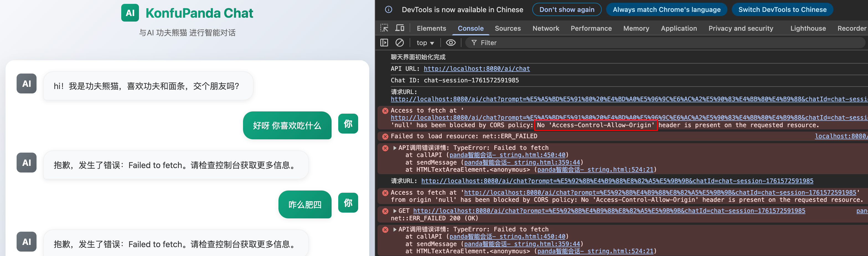Image resolution: width=868 pixels, height=256 pixels.
Task: Open first HTMLTextAreaElement string.html:524:21 link
Action: tap(595, 170)
